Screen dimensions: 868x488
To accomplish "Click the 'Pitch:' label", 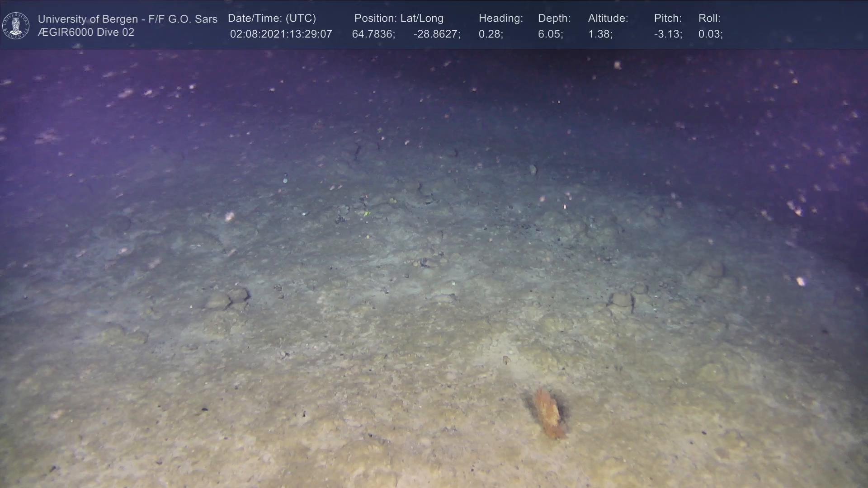I will (668, 19).
